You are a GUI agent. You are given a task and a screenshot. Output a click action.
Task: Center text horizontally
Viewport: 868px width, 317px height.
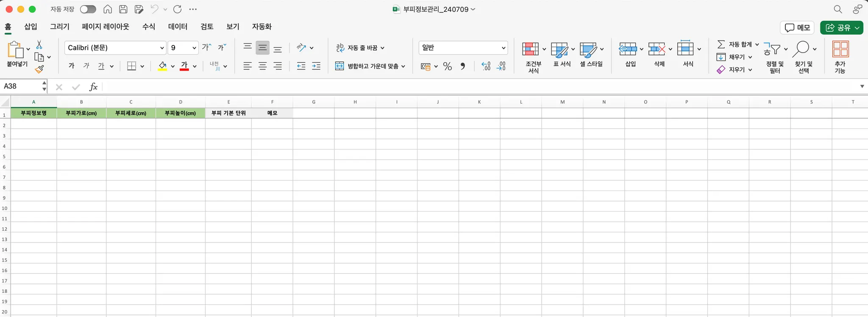263,66
